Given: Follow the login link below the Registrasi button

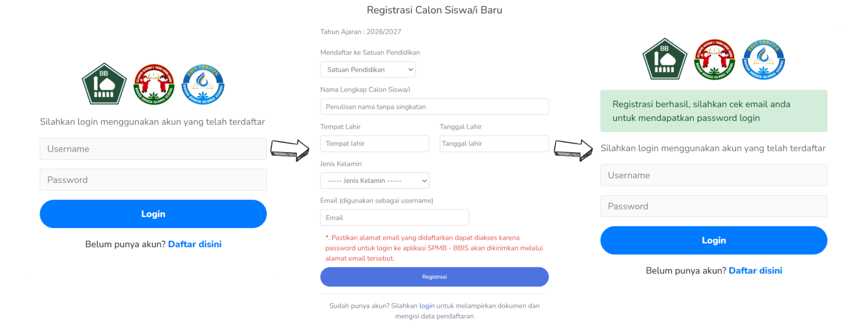Looking at the screenshot, I should (427, 306).
